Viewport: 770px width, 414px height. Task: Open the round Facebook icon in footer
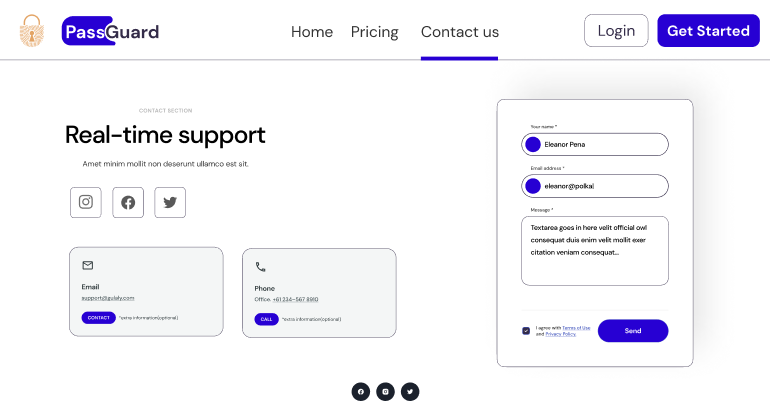(x=361, y=392)
